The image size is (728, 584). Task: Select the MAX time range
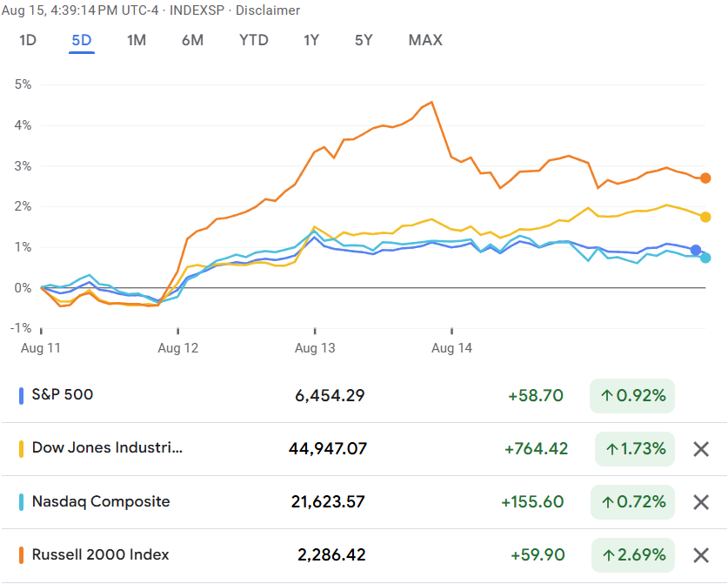click(x=425, y=40)
